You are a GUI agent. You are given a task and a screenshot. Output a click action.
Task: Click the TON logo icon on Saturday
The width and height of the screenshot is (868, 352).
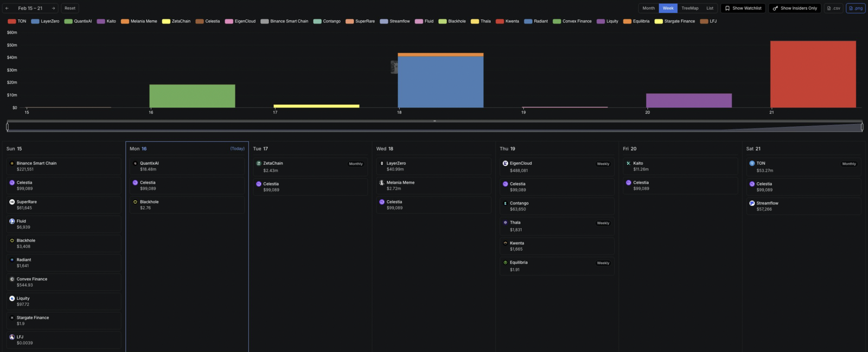pos(752,163)
